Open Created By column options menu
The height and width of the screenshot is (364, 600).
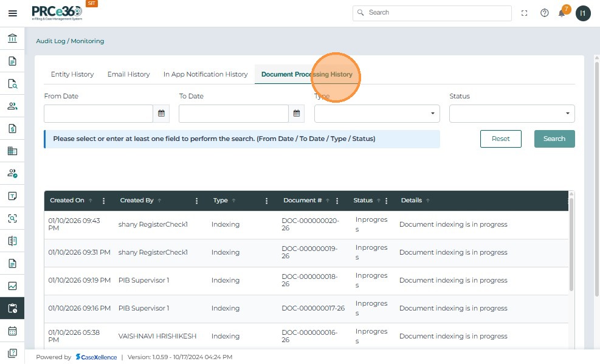(196, 201)
